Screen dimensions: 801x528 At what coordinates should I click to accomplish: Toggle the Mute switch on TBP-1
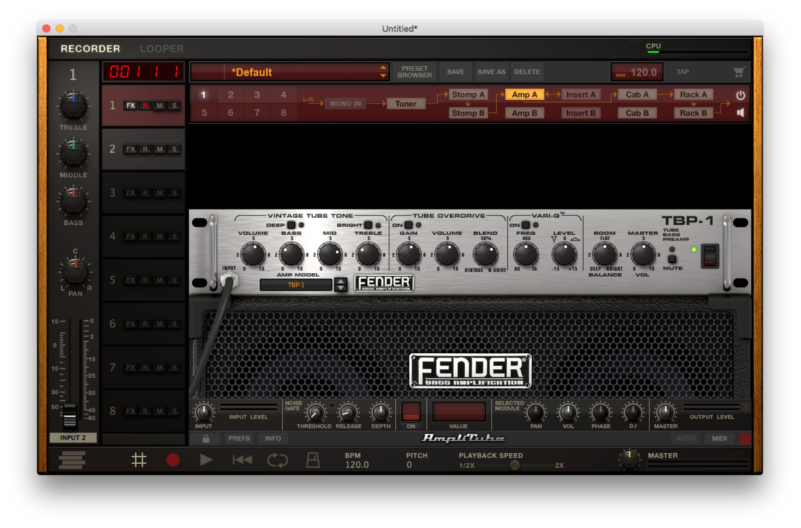[672, 259]
